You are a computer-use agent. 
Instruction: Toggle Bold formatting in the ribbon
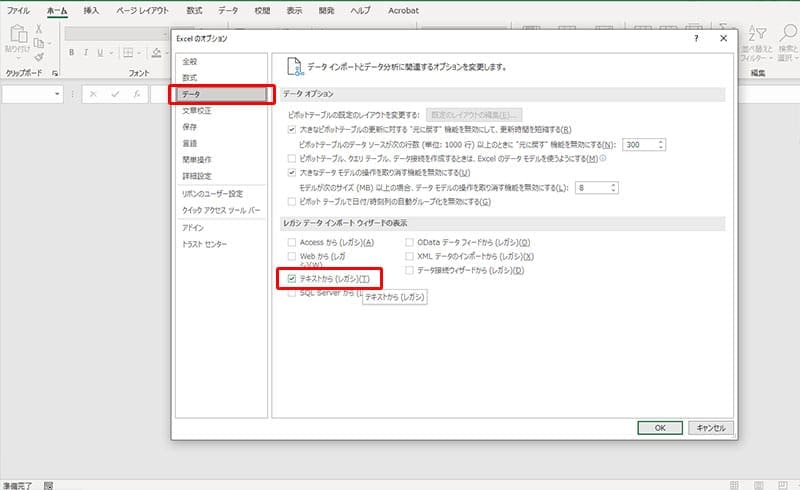(72, 53)
